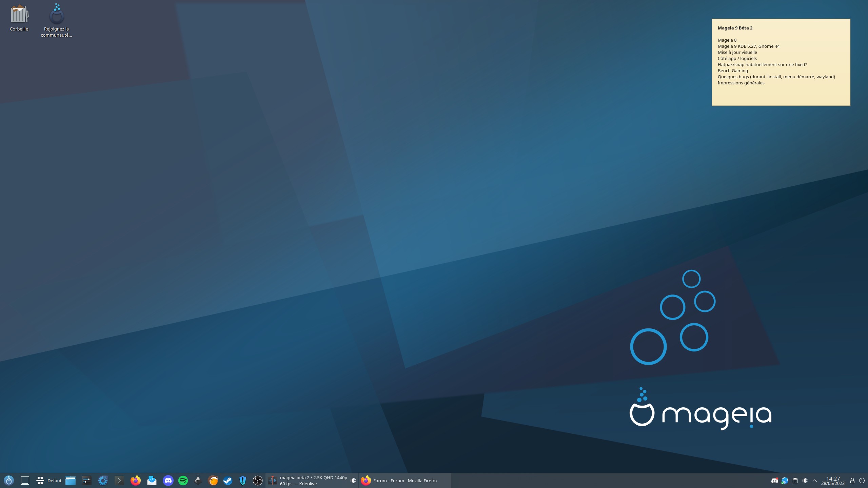
Task: Open Spotify from the panel
Action: pyautogui.click(x=183, y=481)
